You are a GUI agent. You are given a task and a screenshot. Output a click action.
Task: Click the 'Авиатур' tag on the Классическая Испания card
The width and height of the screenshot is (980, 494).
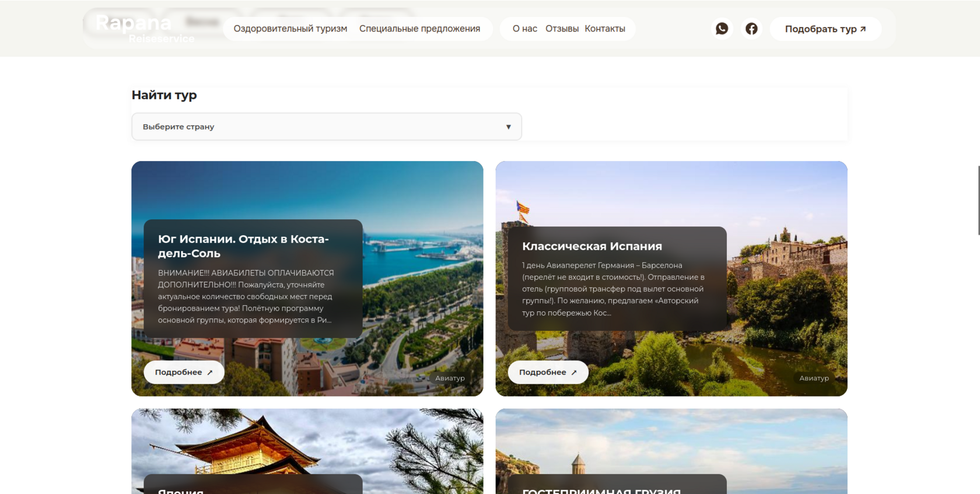[x=814, y=378]
